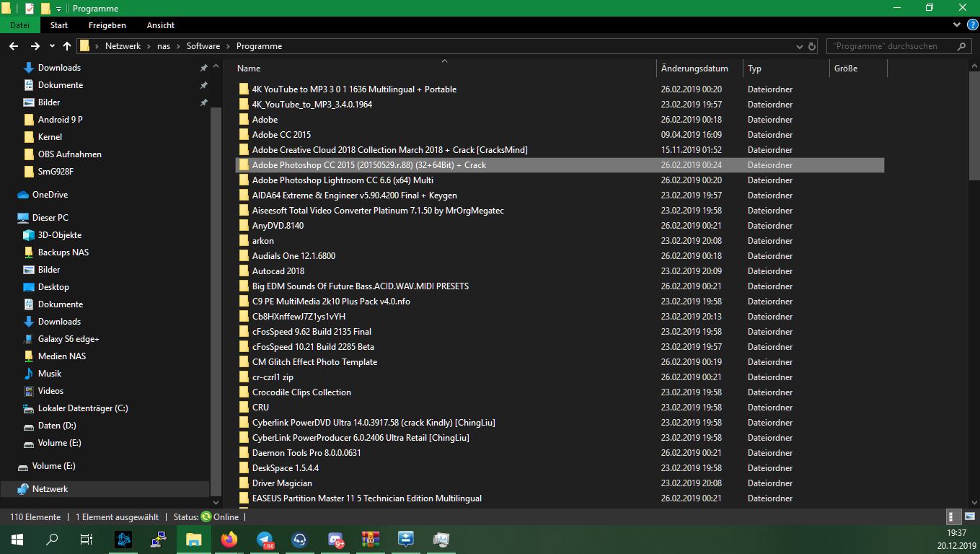The height and width of the screenshot is (554, 980).
Task: Navigate up one folder level arrow
Action: coord(67,45)
